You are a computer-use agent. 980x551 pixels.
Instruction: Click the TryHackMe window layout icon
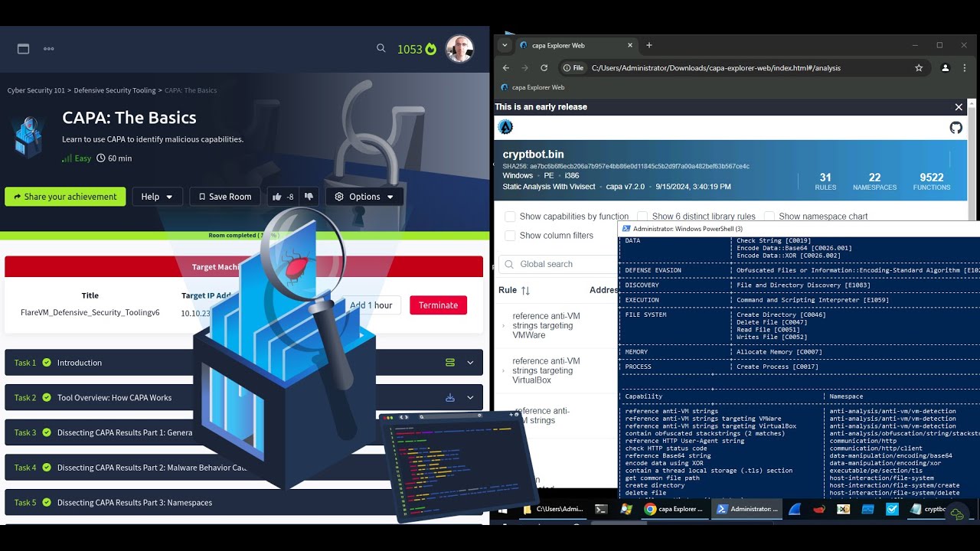pos(24,49)
